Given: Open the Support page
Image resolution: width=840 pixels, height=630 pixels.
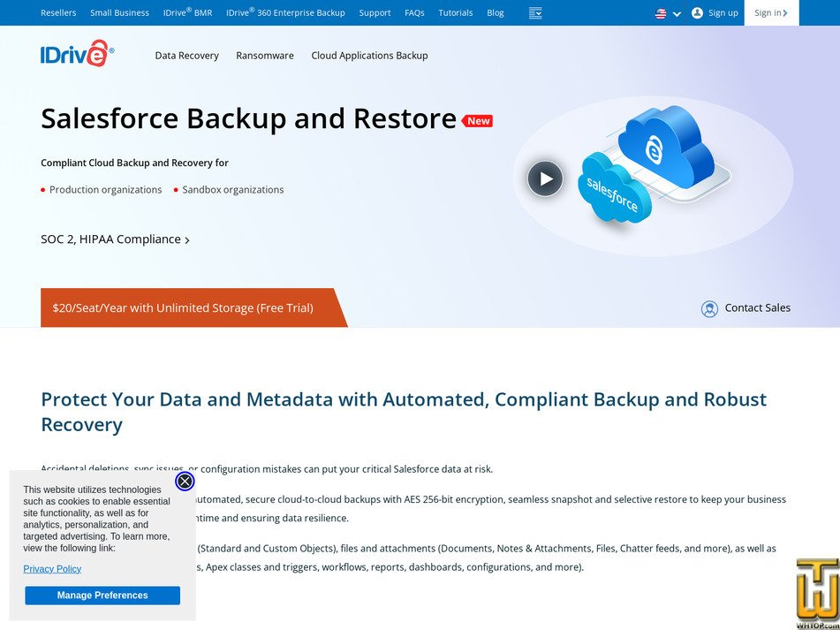Looking at the screenshot, I should tap(375, 13).
